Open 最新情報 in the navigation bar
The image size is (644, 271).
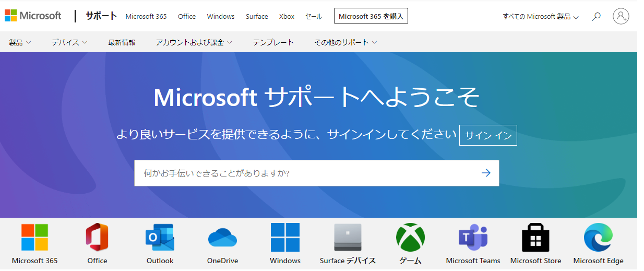coord(122,42)
